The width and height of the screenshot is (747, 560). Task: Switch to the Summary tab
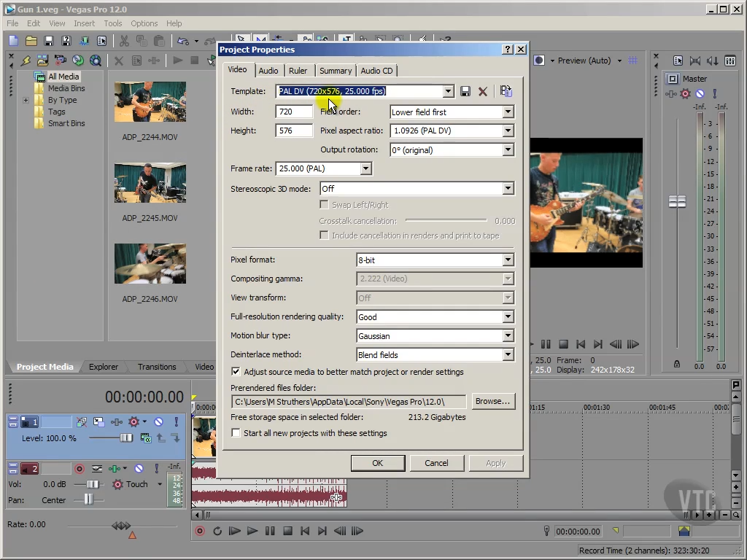click(x=336, y=71)
